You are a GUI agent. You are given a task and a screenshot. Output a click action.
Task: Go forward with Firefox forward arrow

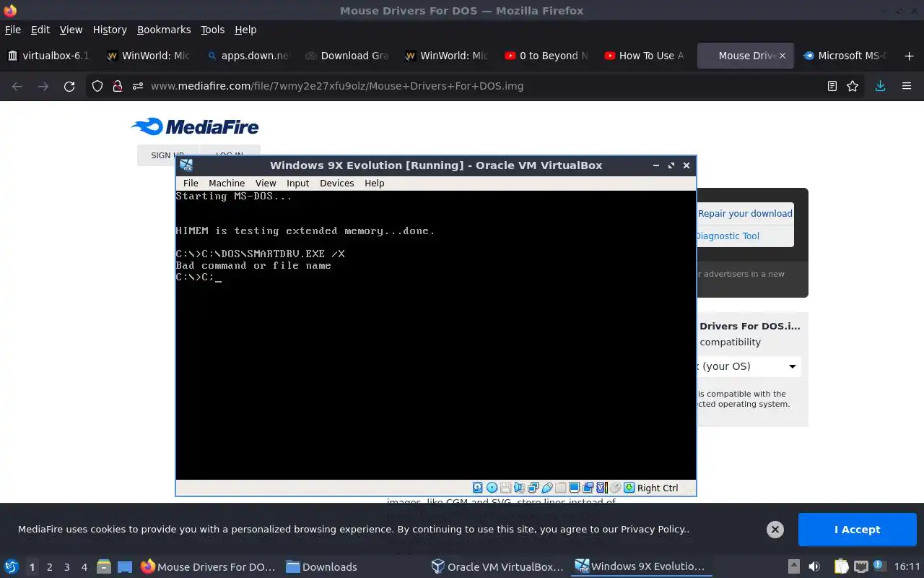pos(43,86)
